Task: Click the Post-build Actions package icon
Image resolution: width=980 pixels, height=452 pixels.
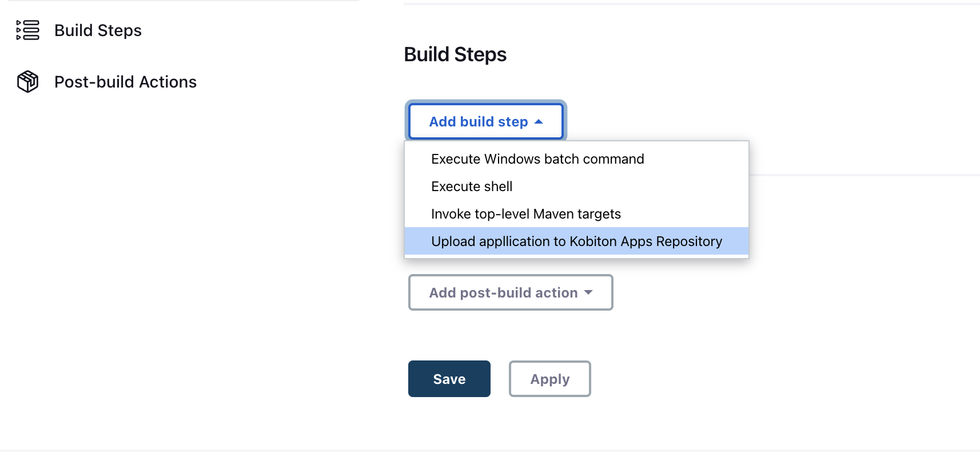Action: coord(27,82)
